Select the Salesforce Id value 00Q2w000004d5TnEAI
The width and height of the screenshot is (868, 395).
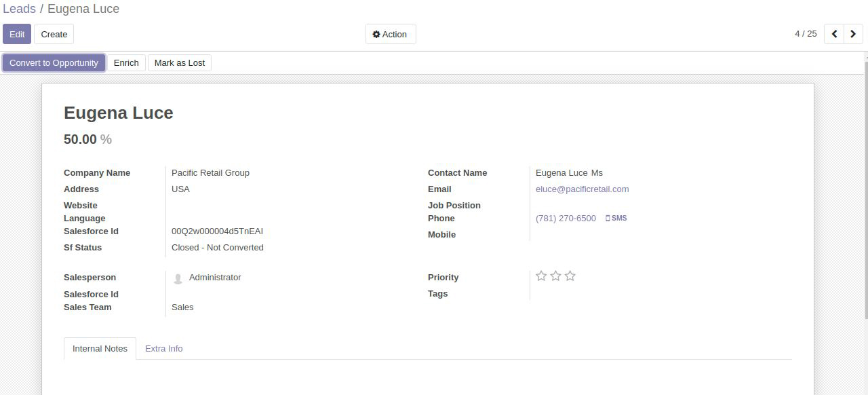pos(217,231)
